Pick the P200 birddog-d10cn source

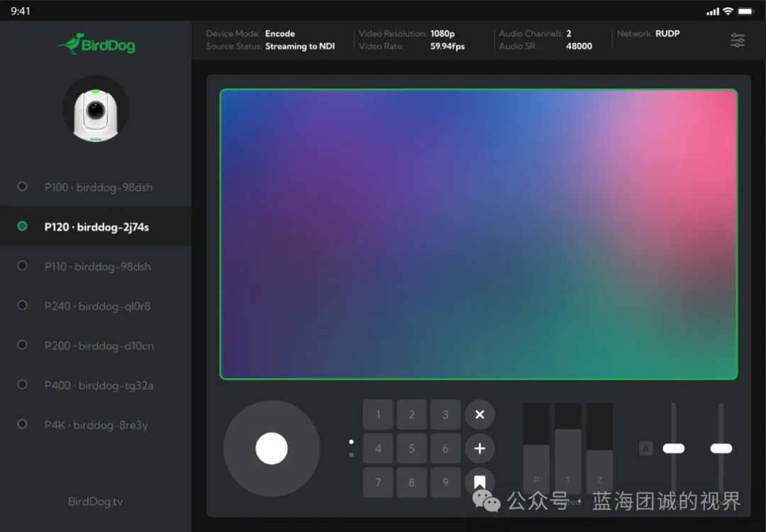(98, 346)
